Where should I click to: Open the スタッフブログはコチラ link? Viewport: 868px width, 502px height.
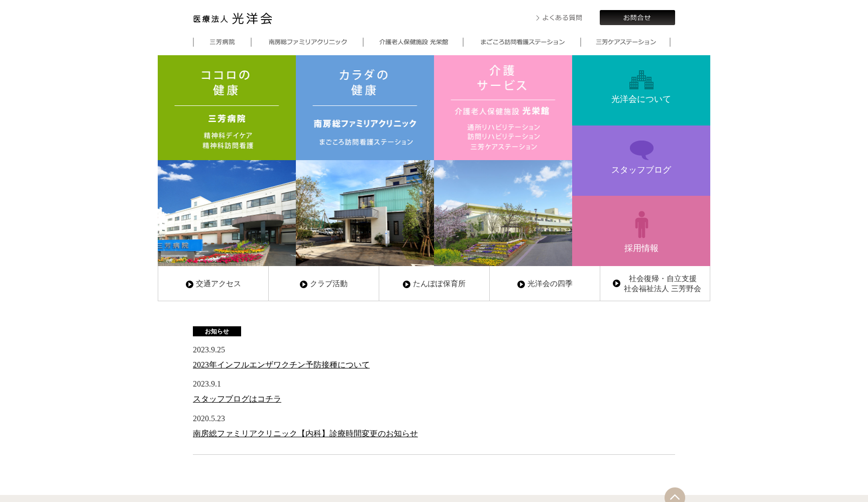point(237,399)
